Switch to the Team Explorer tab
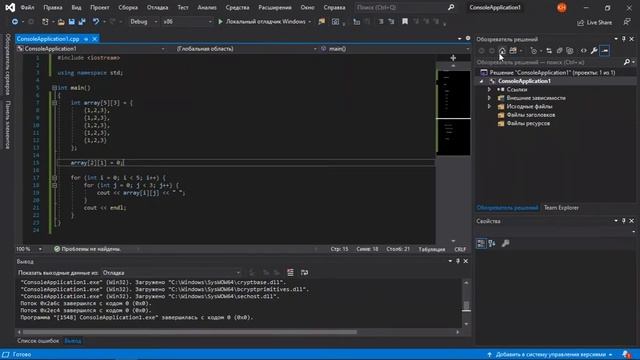The height and width of the screenshot is (360, 640). pyautogui.click(x=561, y=208)
